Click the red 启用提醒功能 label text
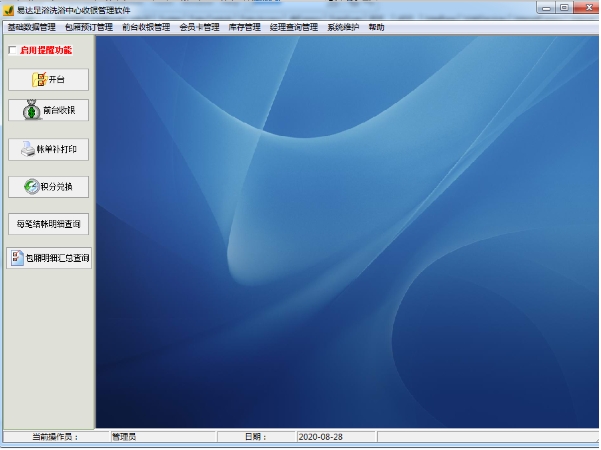The width and height of the screenshot is (601, 450). point(46,50)
